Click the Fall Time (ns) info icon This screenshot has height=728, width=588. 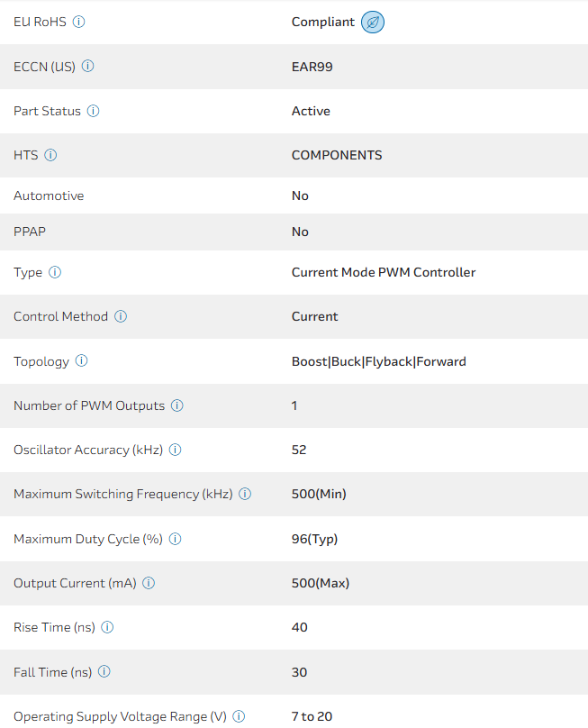104,672
